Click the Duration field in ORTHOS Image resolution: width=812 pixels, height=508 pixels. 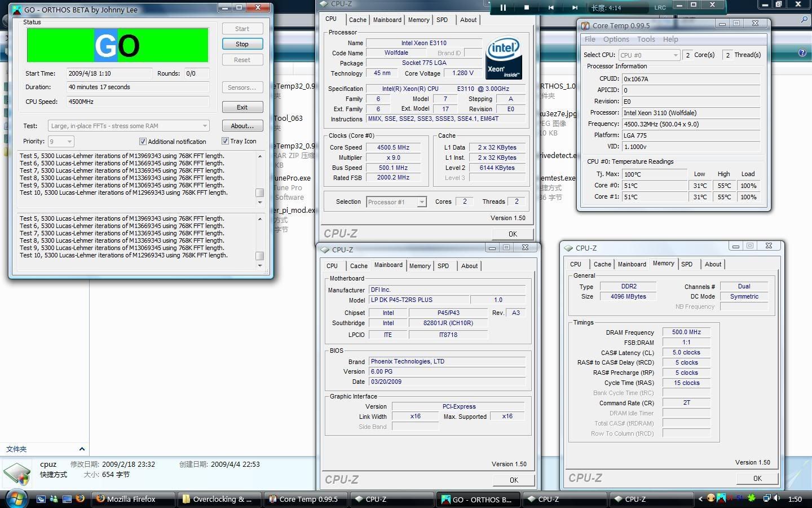[138, 87]
